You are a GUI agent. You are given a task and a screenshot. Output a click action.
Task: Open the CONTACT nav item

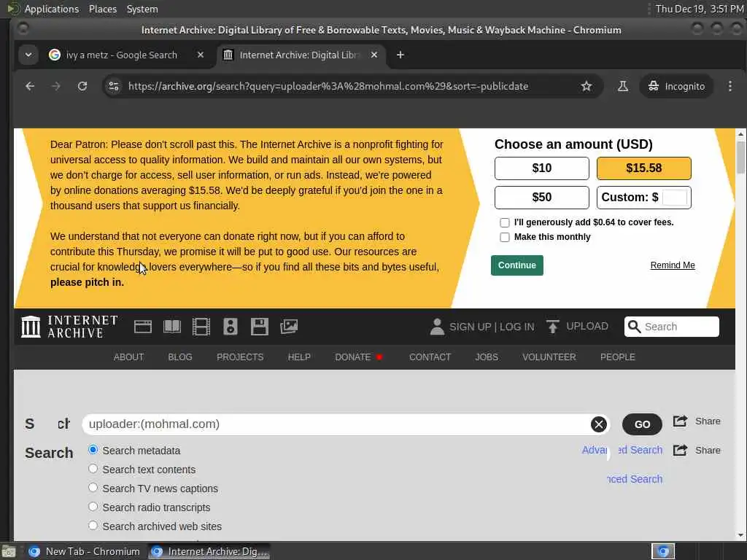(430, 357)
